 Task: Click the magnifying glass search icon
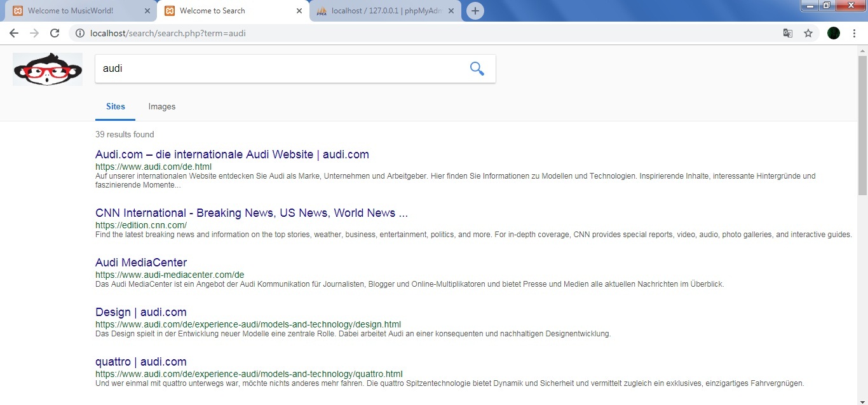click(x=477, y=69)
